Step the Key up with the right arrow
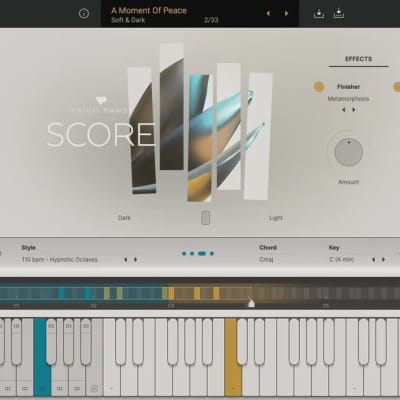 click(x=384, y=260)
